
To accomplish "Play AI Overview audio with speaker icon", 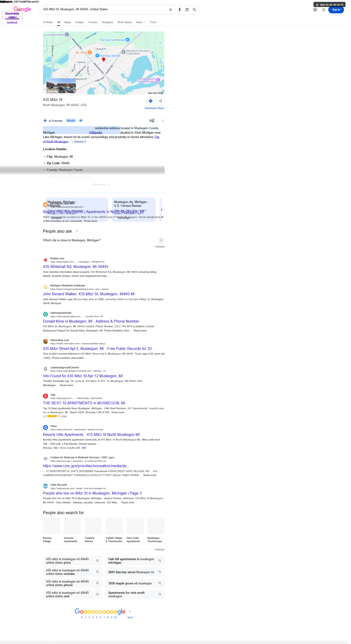I will pyautogui.click(x=81, y=121).
